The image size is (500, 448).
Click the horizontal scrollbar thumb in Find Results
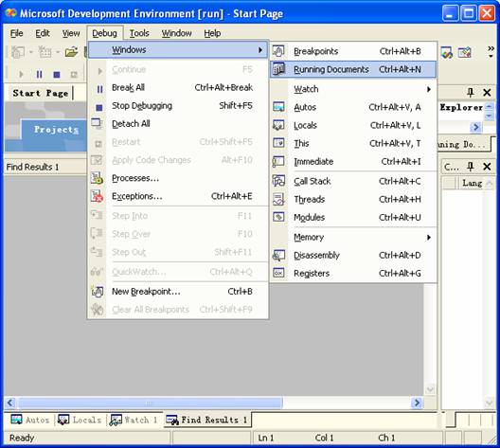pyautogui.click(x=151, y=403)
